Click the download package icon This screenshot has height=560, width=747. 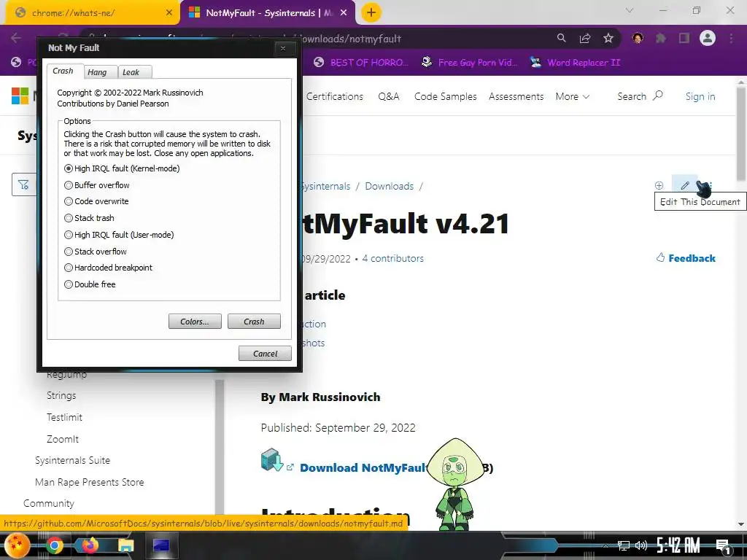pos(272,459)
